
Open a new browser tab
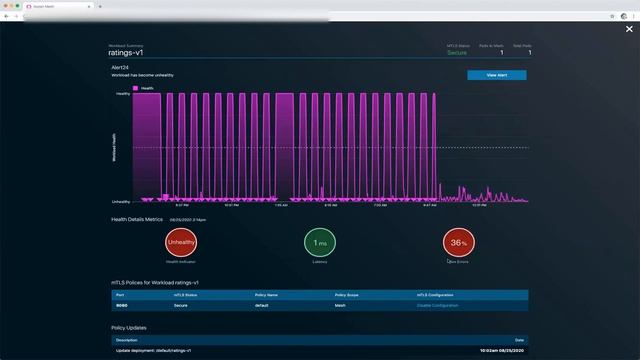coord(100,7)
